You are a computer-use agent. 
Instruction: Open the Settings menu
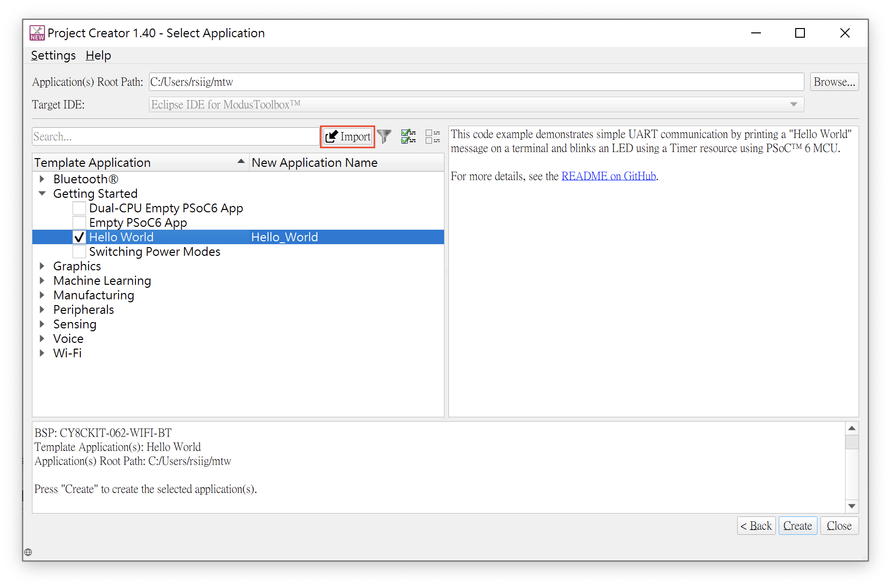coord(53,56)
